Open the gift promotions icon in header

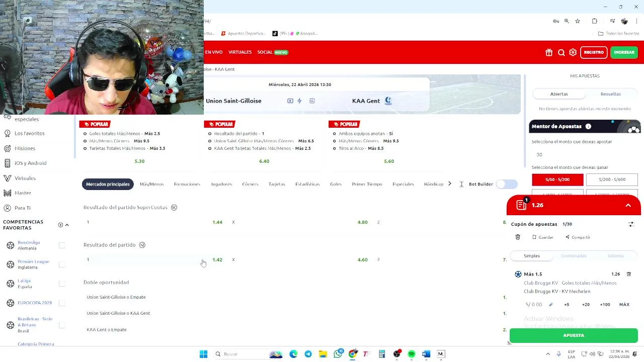click(x=549, y=52)
